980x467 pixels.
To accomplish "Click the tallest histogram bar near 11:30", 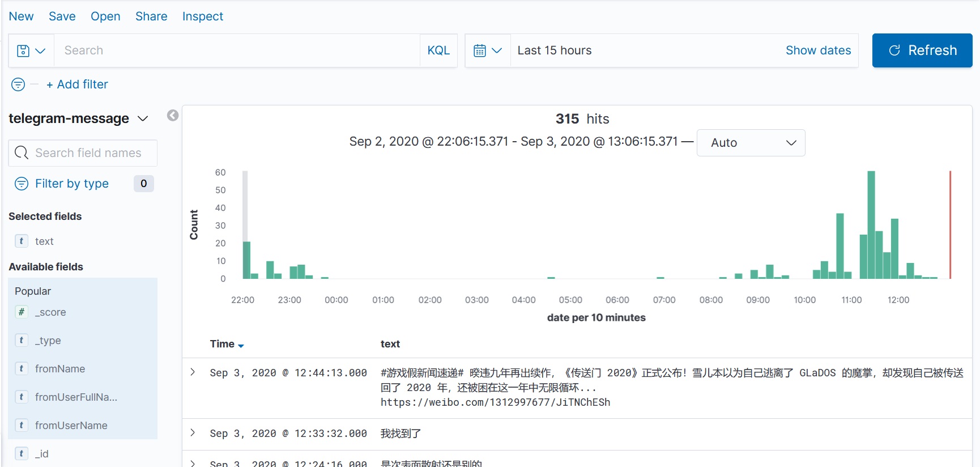I will point(871,227).
